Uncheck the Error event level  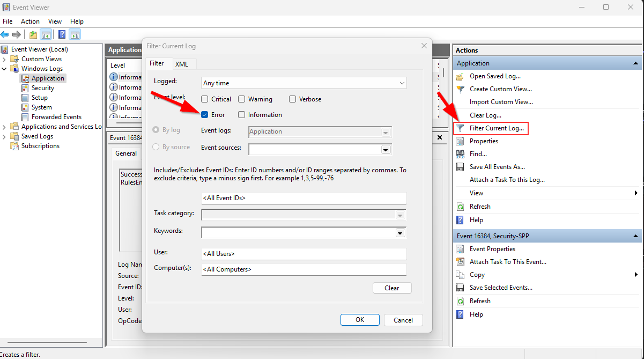point(204,114)
